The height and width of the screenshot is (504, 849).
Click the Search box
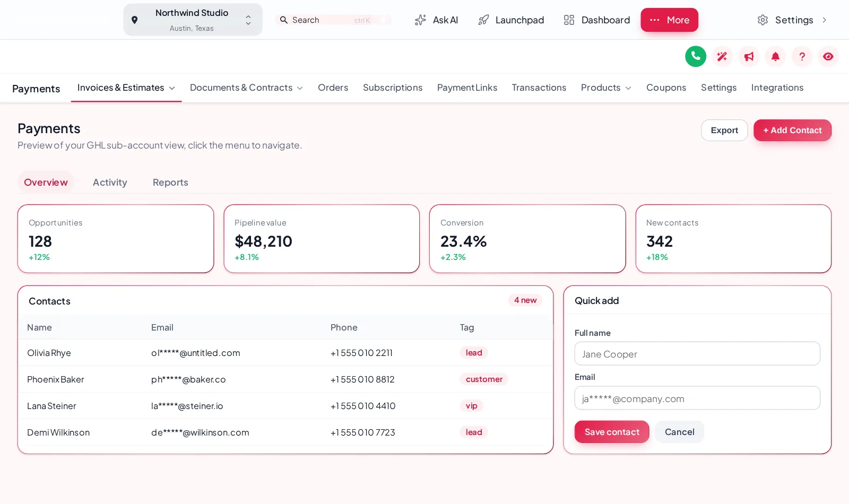pyautogui.click(x=333, y=20)
